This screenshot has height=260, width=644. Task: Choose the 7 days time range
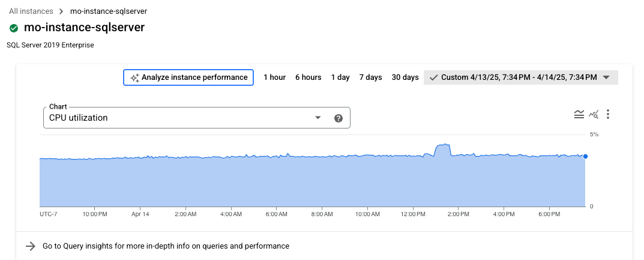click(370, 77)
